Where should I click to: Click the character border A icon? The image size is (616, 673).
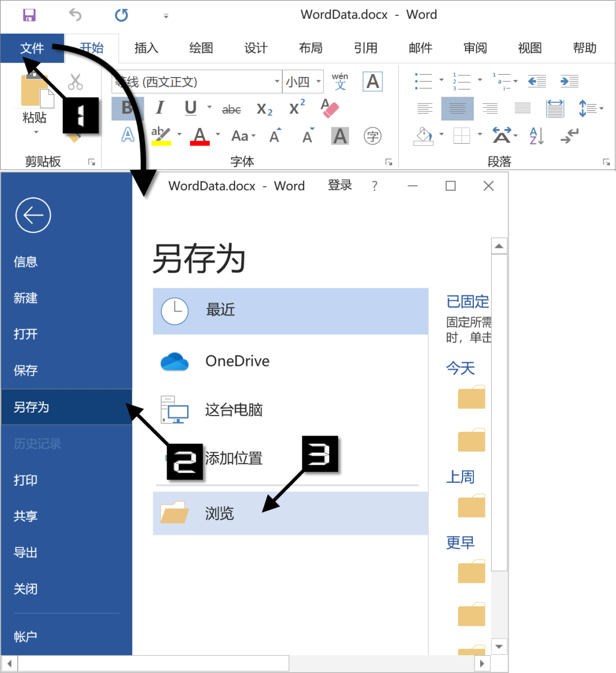pos(373,82)
